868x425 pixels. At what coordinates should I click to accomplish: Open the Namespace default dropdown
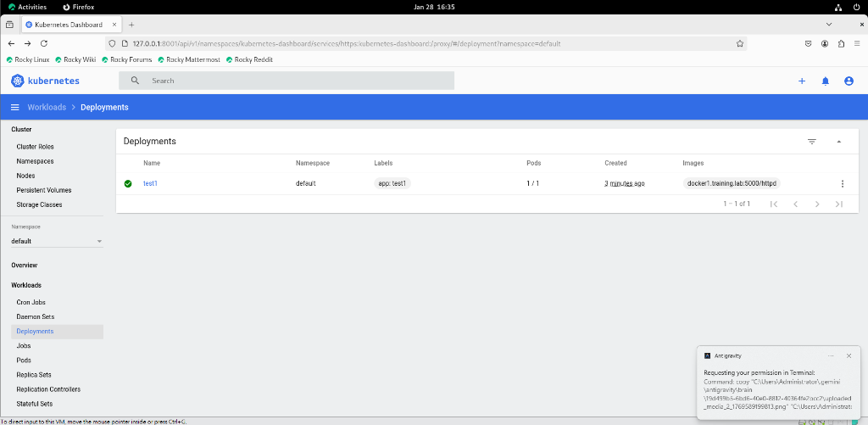click(57, 241)
